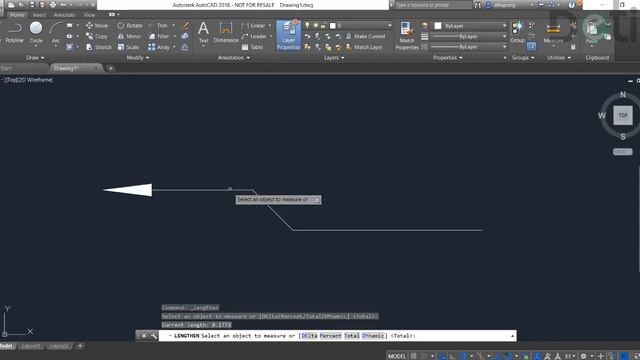Open the Annotate ribbon tab
The width and height of the screenshot is (640, 360).
(64, 15)
